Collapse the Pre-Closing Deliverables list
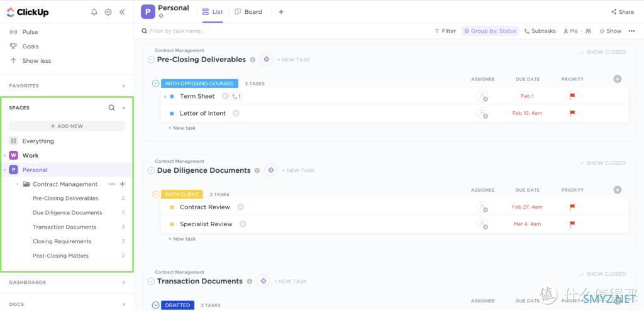The image size is (644, 311). 151,60
